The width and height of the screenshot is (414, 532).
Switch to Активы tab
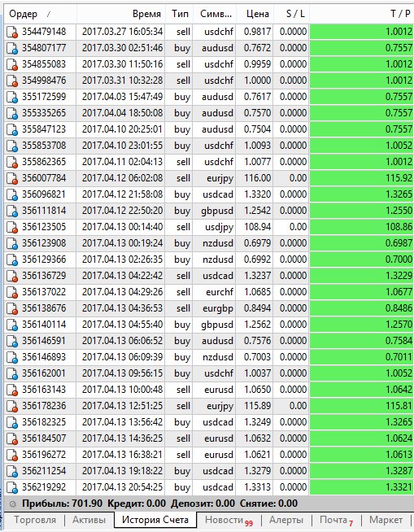89,520
